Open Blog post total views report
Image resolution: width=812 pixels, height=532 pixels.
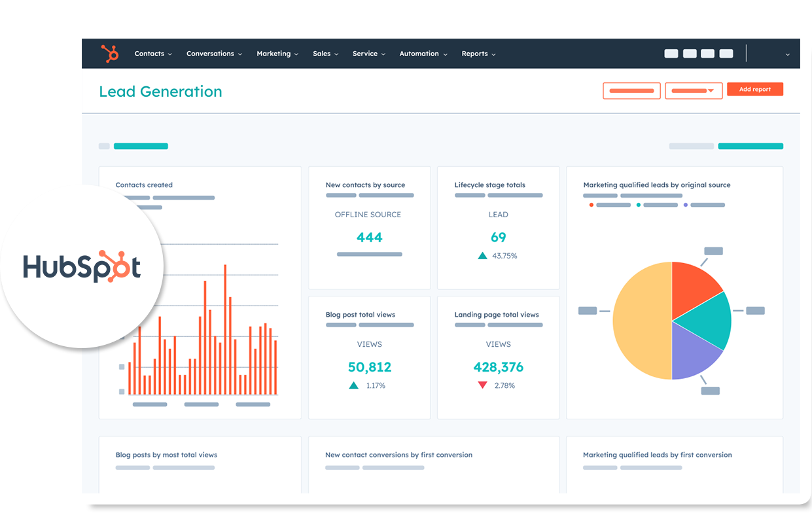pyautogui.click(x=360, y=315)
